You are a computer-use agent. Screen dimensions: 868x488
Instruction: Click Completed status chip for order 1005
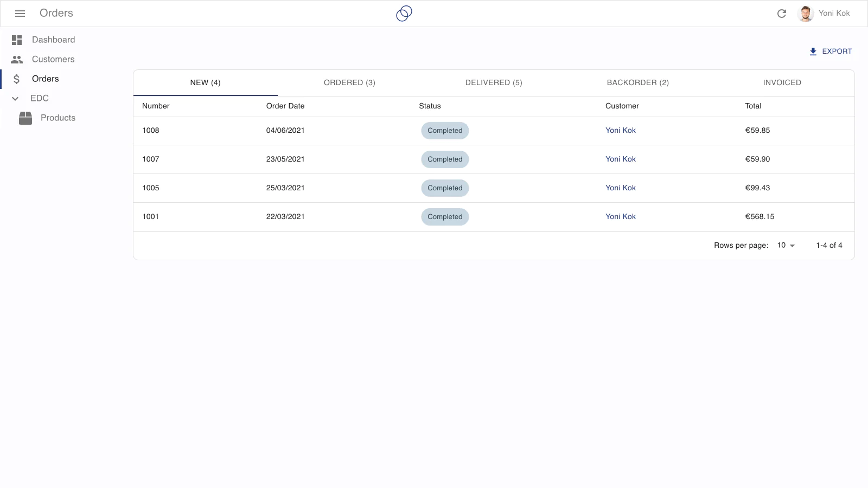pos(445,188)
